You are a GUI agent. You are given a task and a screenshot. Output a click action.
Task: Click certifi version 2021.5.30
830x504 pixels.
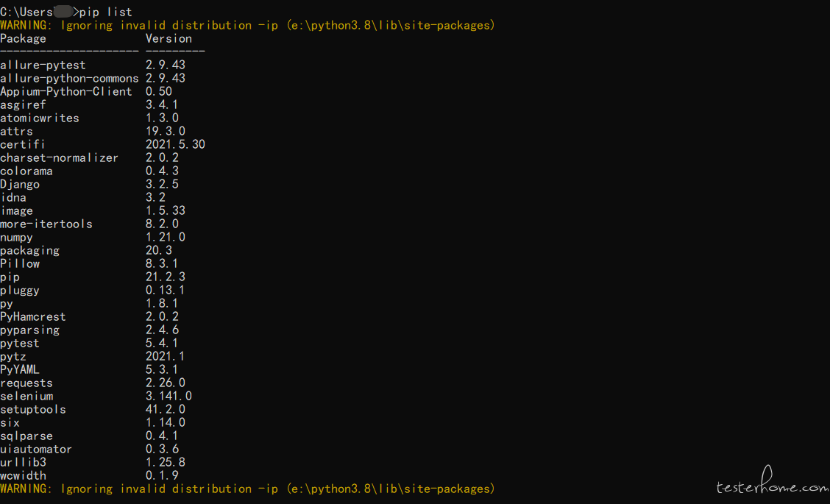(175, 144)
